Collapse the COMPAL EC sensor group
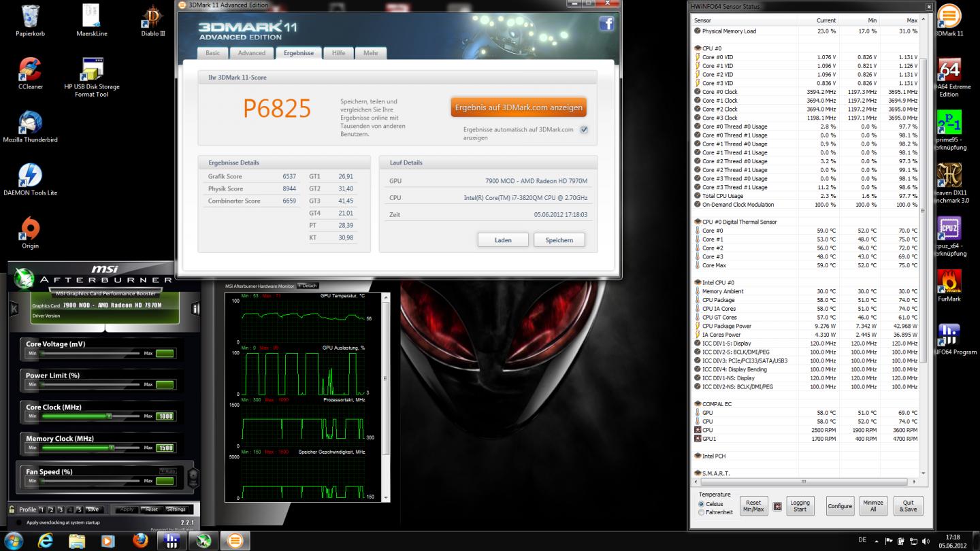 coord(698,404)
